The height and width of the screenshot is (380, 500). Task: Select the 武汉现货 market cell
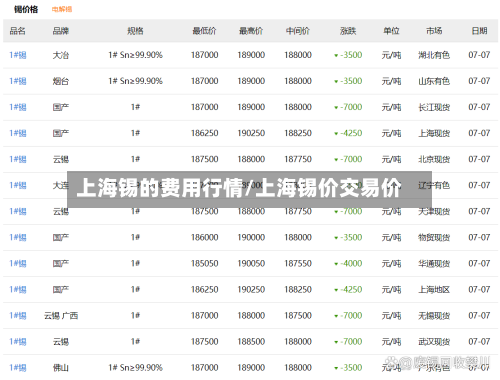coord(434,342)
